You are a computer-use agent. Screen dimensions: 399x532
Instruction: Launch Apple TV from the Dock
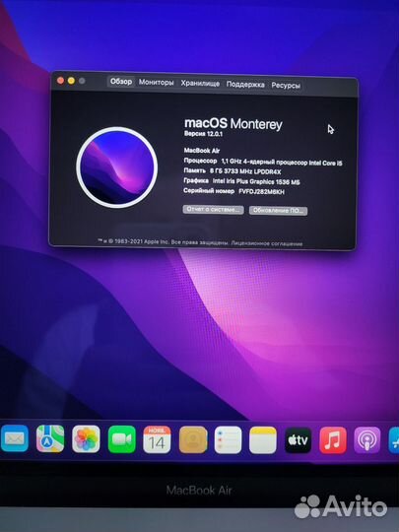click(x=298, y=440)
